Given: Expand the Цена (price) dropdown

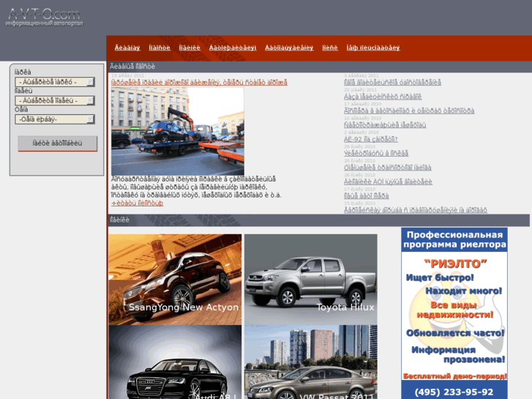Looking at the screenshot, I should coord(55,119).
